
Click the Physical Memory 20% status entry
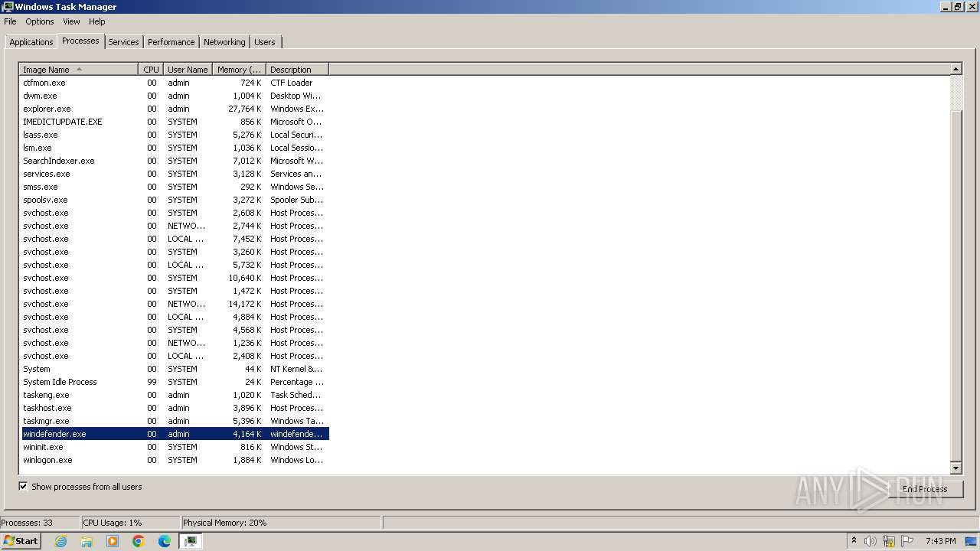tap(280, 523)
